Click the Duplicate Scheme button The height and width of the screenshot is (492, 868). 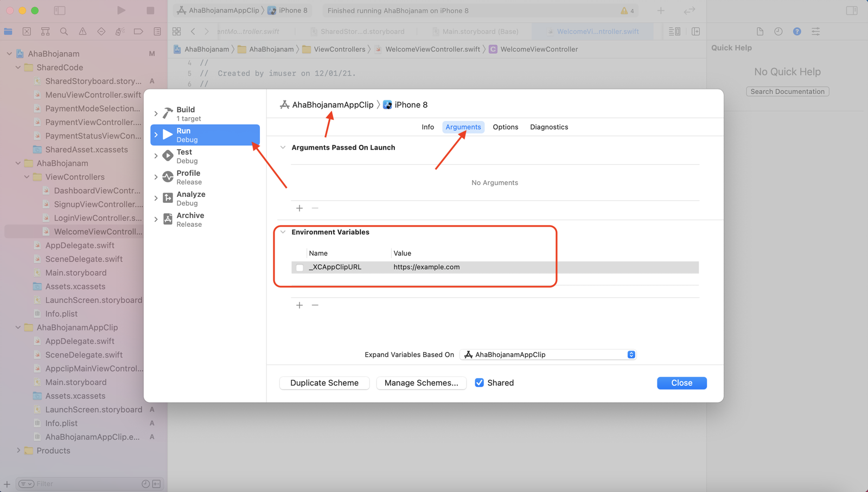point(324,383)
